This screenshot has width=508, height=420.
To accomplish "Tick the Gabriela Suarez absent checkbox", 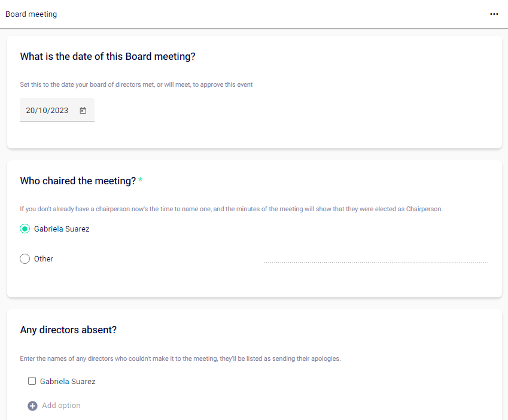I will [32, 381].
